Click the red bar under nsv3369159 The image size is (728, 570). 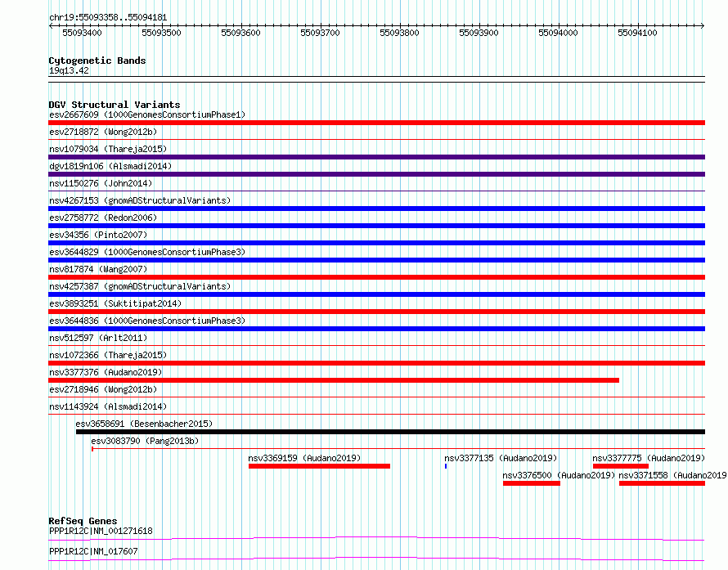pos(320,466)
